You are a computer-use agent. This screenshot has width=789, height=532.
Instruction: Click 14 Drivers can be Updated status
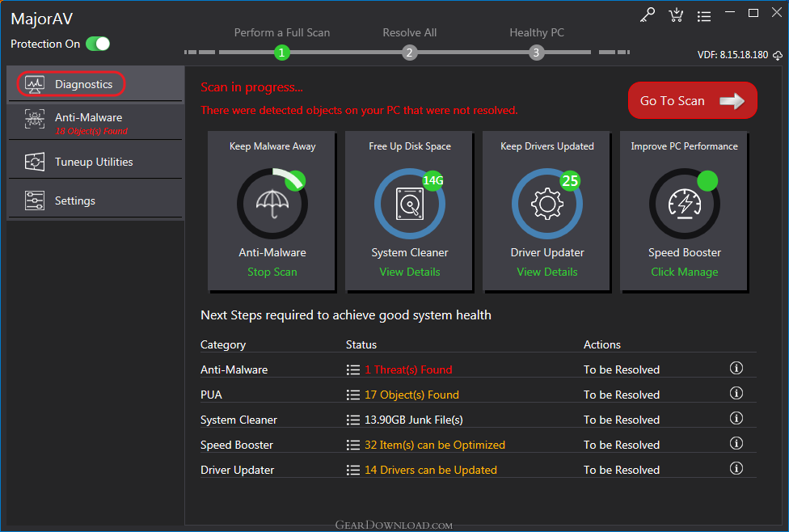[x=431, y=471]
